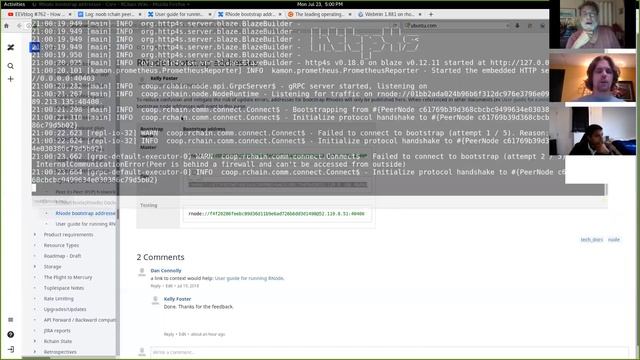The image size is (640, 360).
Task: Open API Forward / Backward compatibility page
Action: (80, 320)
